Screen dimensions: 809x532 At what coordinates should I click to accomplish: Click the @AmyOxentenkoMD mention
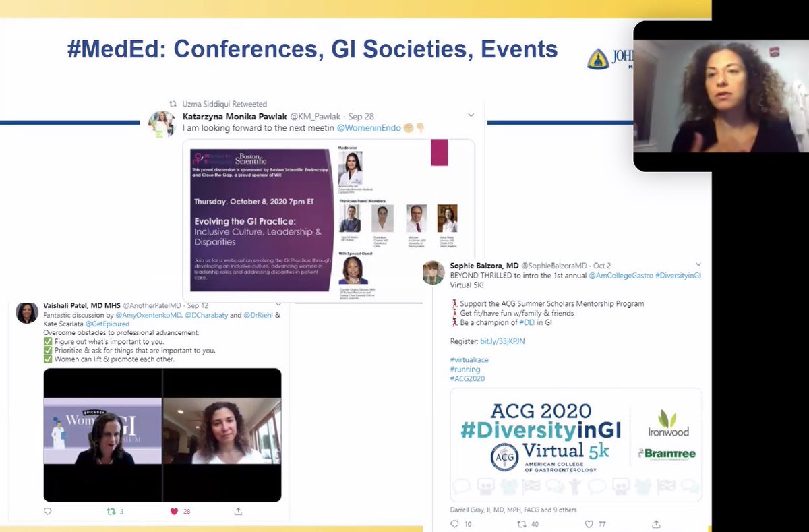(148, 315)
